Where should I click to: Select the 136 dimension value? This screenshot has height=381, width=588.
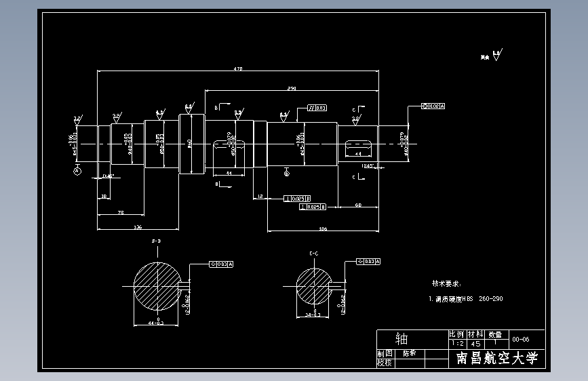[138, 227]
